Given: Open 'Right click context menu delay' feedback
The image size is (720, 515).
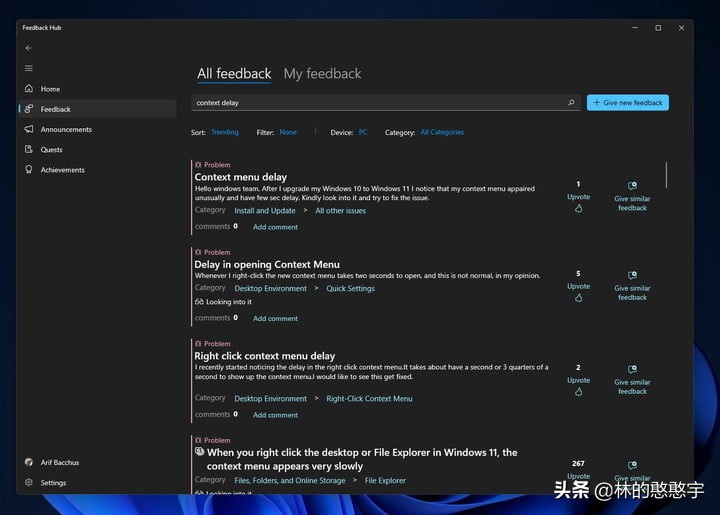Looking at the screenshot, I should point(264,356).
